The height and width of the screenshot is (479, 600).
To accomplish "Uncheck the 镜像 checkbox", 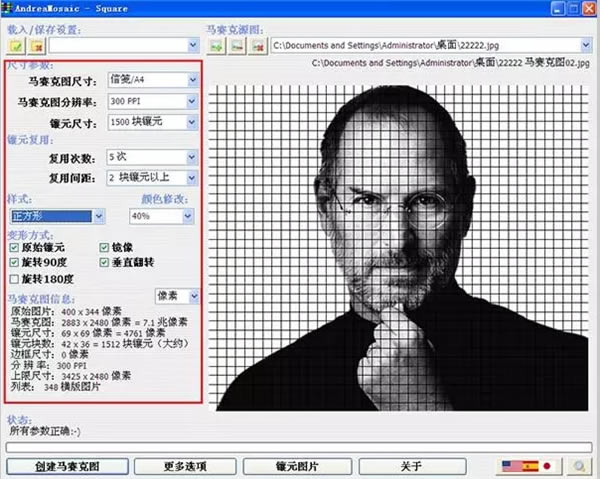I will coord(104,248).
